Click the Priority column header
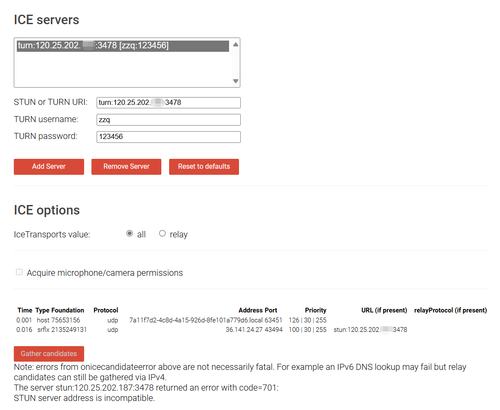The width and height of the screenshot is (500, 410). [x=315, y=310]
